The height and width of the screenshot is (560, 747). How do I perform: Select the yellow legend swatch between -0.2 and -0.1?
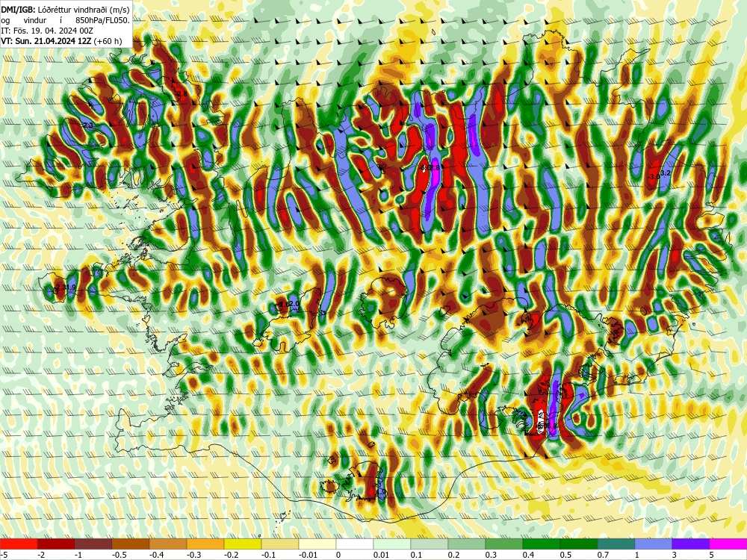(x=243, y=544)
